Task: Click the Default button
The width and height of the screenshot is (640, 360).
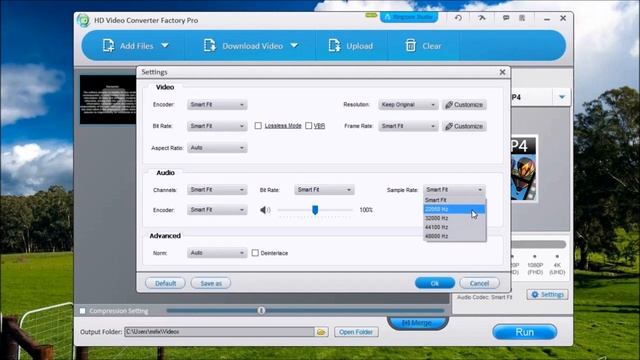Action: point(165,283)
